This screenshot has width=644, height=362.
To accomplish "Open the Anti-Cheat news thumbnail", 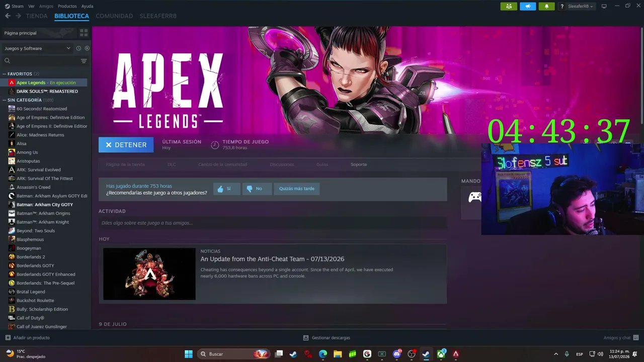I will 149,274.
